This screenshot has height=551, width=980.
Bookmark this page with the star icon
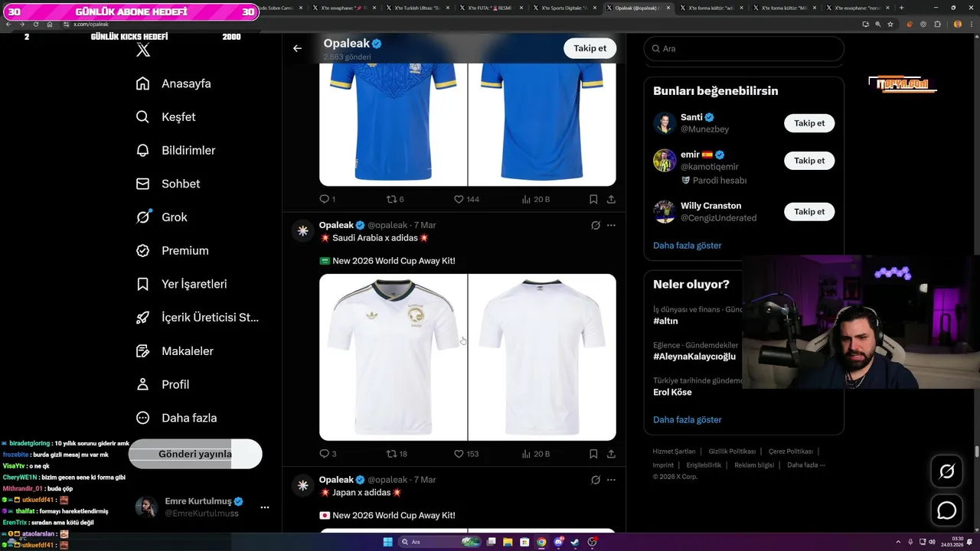pos(890,24)
